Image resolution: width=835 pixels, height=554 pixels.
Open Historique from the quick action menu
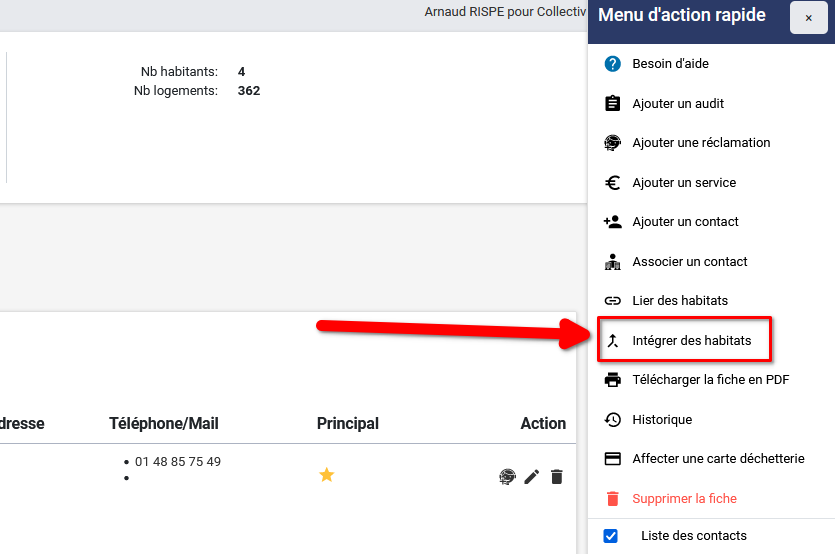[662, 420]
